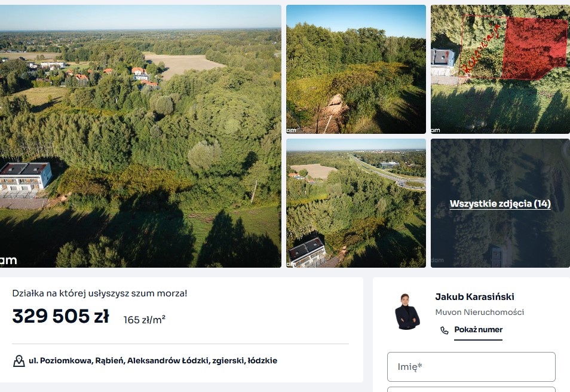This screenshot has height=392, width=570.
Task: Click Jakub Karasiński's profile photo
Action: point(407,311)
